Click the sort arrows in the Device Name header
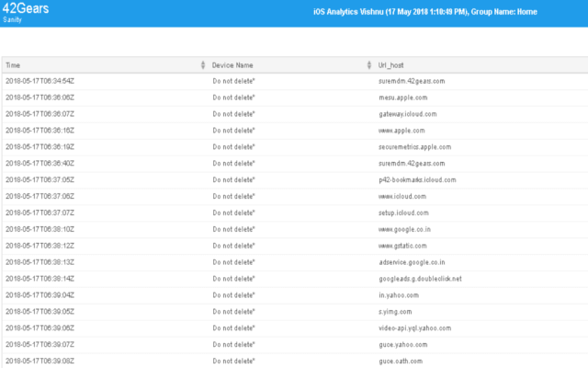This screenshot has height=368, width=588. [x=369, y=65]
